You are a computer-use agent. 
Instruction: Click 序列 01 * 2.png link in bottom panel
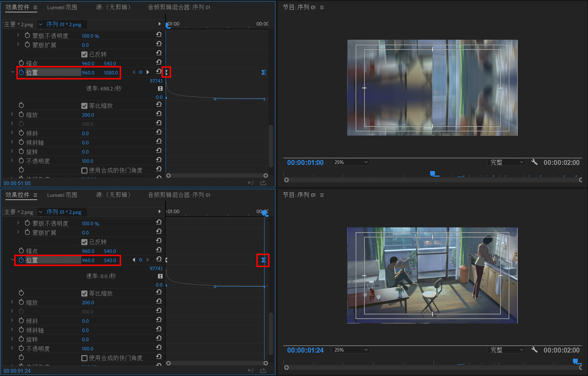click(x=64, y=212)
